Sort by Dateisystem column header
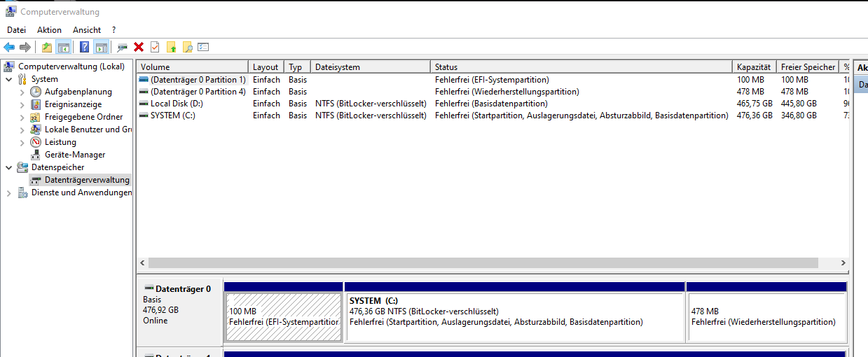The image size is (868, 357). (371, 67)
